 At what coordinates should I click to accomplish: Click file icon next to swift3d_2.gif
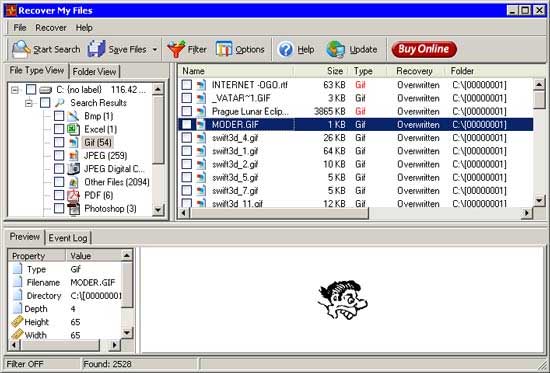(201, 164)
